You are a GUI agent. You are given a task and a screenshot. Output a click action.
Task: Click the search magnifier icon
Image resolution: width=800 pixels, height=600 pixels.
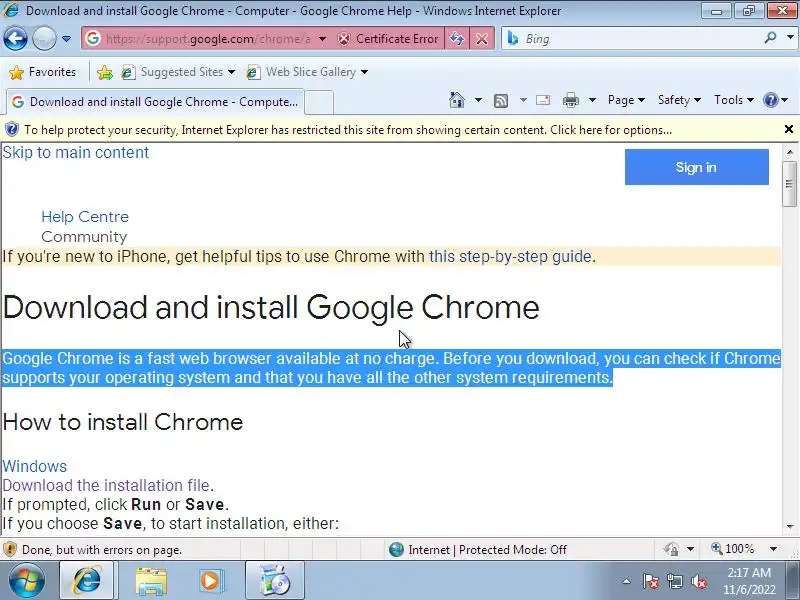(770, 37)
